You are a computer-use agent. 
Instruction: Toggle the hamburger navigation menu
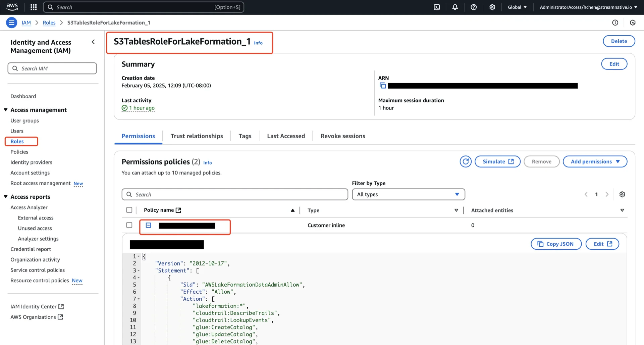click(11, 22)
